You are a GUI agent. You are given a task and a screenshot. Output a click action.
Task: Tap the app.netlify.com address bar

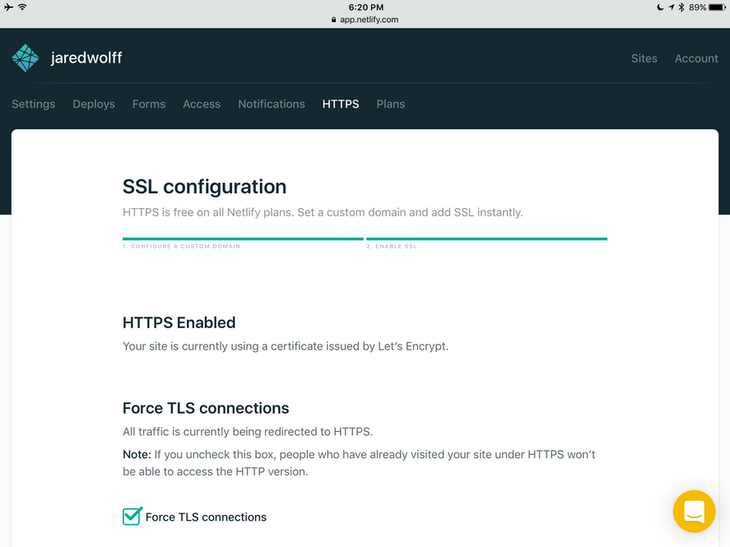365,20
